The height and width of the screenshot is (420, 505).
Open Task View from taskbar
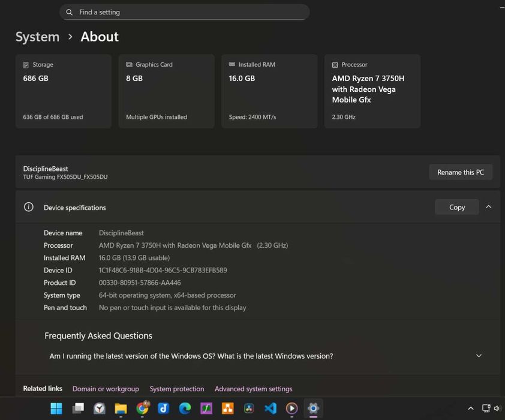(x=78, y=409)
